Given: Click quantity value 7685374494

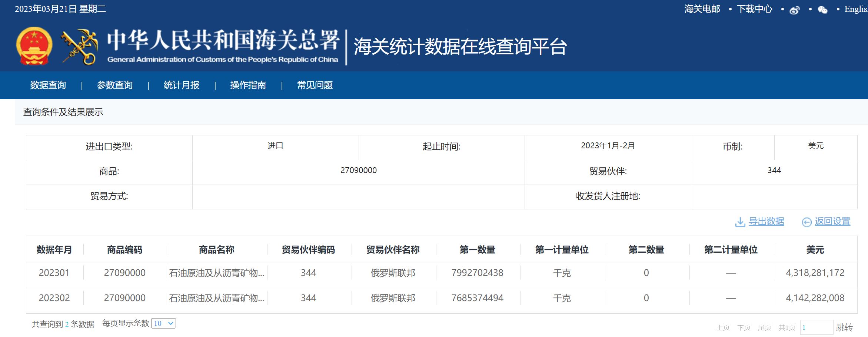Looking at the screenshot, I should 477,298.
